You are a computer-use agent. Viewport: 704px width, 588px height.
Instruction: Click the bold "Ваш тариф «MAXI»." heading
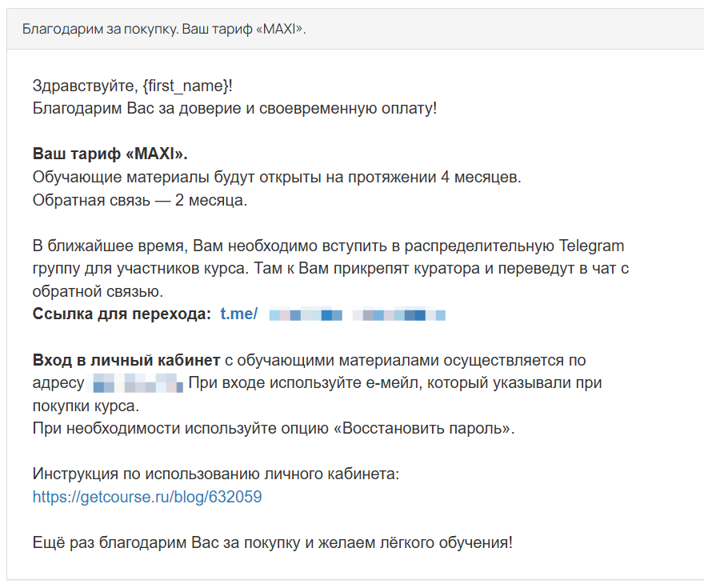(x=110, y=154)
